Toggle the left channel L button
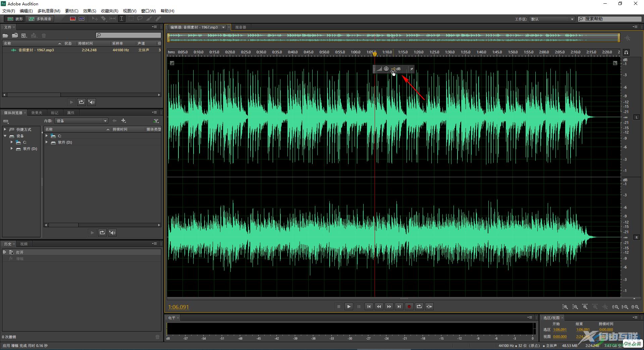The image size is (644, 350). 637,117
